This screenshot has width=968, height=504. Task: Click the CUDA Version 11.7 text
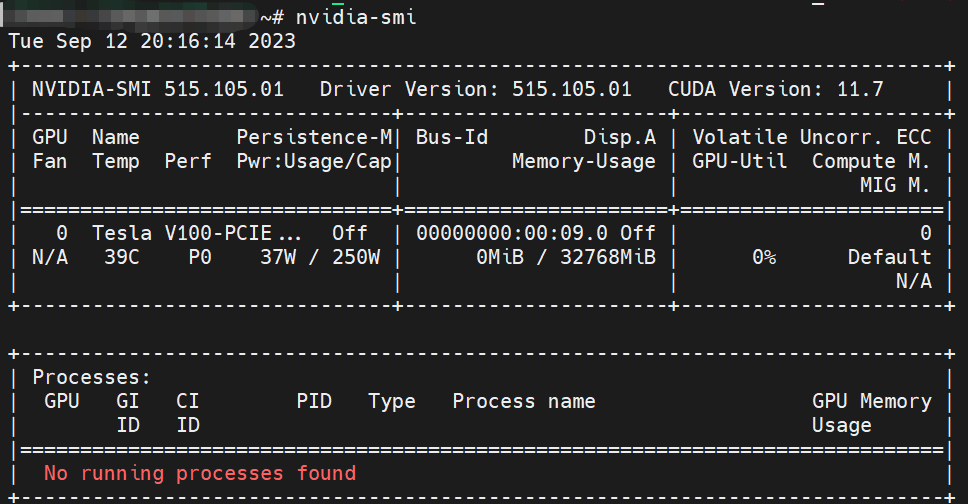775,89
